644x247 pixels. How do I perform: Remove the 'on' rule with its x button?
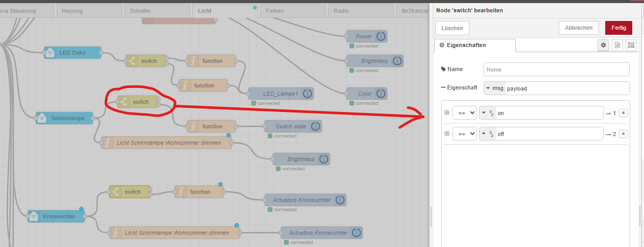point(623,113)
